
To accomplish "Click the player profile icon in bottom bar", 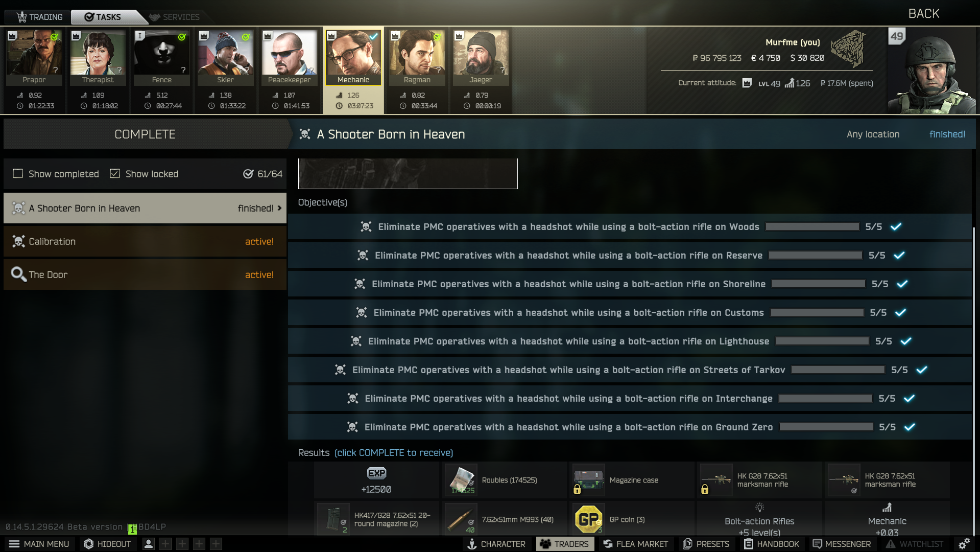I will point(149,544).
